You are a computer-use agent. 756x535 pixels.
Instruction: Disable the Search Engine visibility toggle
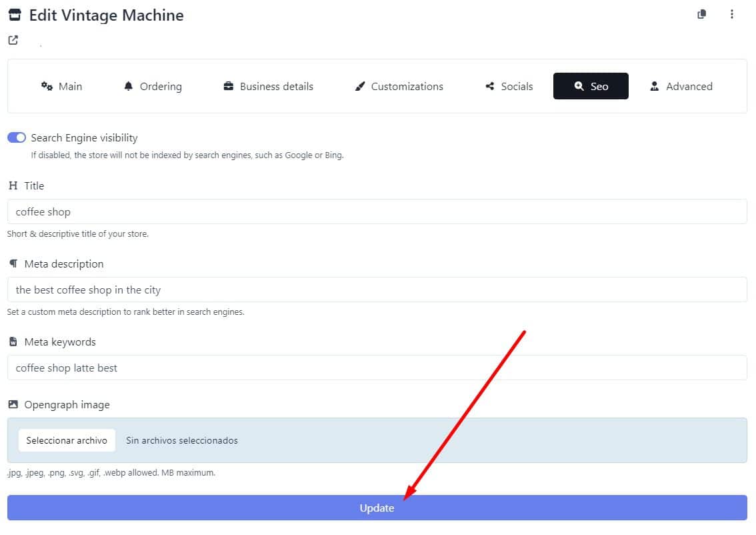(17, 137)
